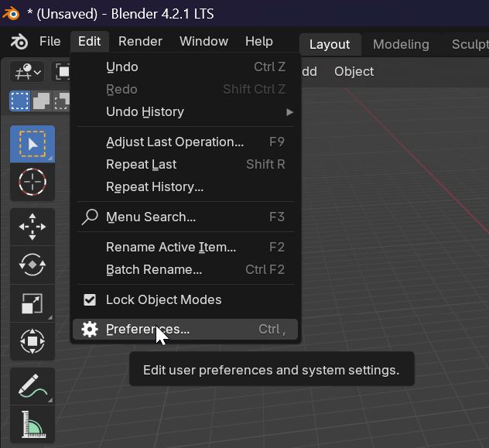Switch to the Sculpting workspace tab
489x448 pixels.
[x=470, y=44]
